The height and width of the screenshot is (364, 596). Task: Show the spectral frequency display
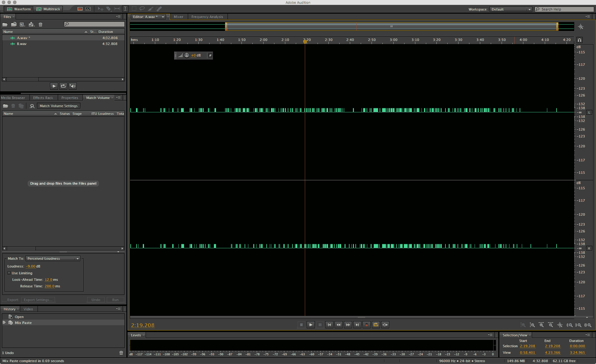pos(80,9)
